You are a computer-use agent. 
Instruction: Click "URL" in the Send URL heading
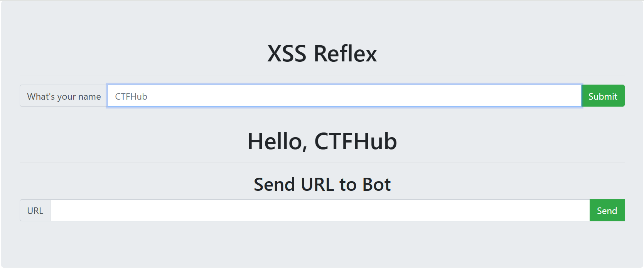pyautogui.click(x=317, y=184)
